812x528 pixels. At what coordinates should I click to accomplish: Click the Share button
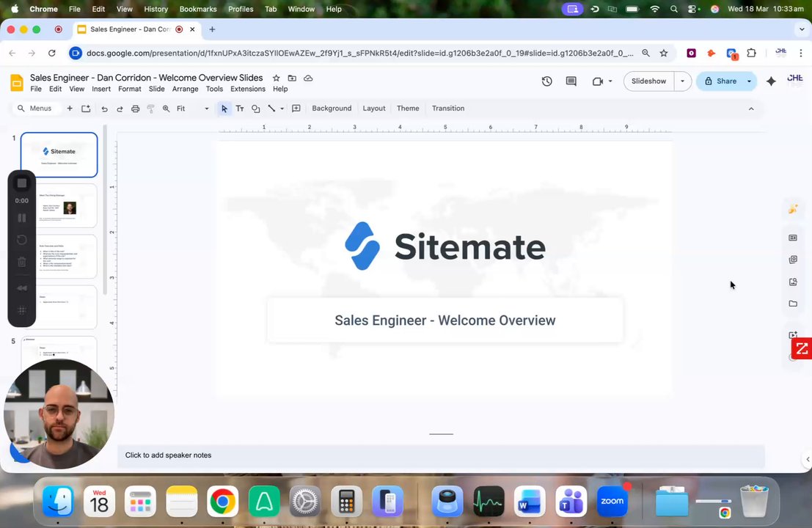720,81
